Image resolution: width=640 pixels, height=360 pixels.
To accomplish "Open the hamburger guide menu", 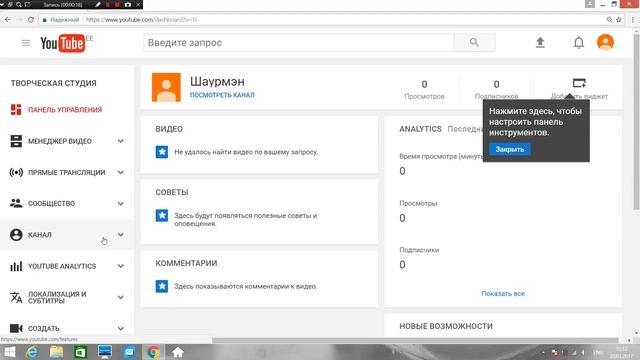I will [x=26, y=43].
